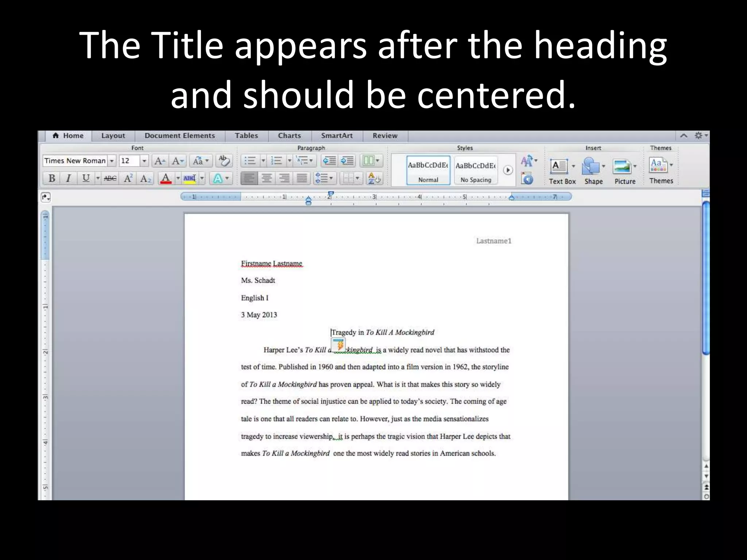Collapse the ribbon with caret icon
This screenshot has height=560, width=747.
[684, 136]
